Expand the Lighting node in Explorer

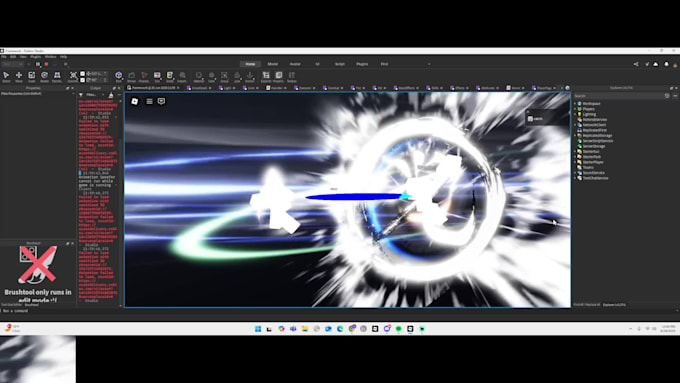click(x=575, y=114)
